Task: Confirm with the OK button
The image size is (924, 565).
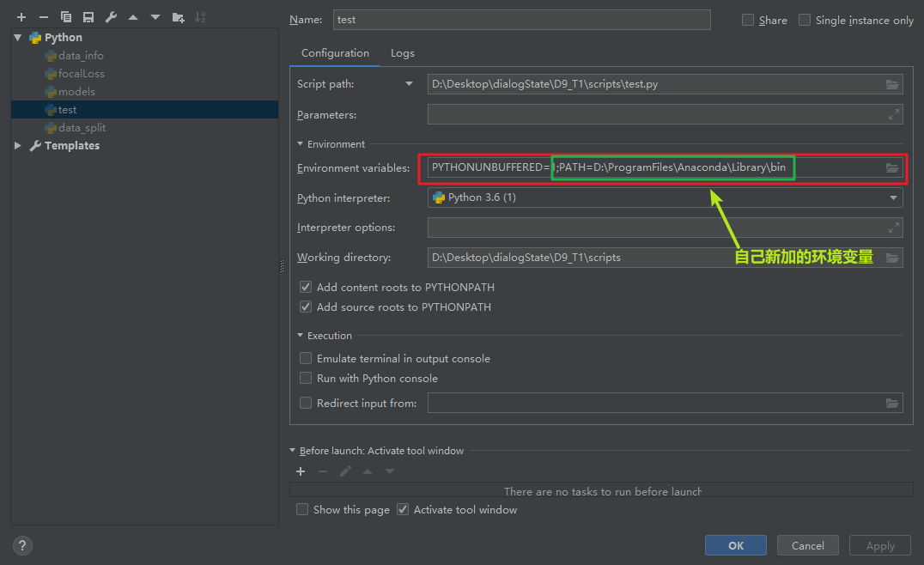Action: point(735,545)
